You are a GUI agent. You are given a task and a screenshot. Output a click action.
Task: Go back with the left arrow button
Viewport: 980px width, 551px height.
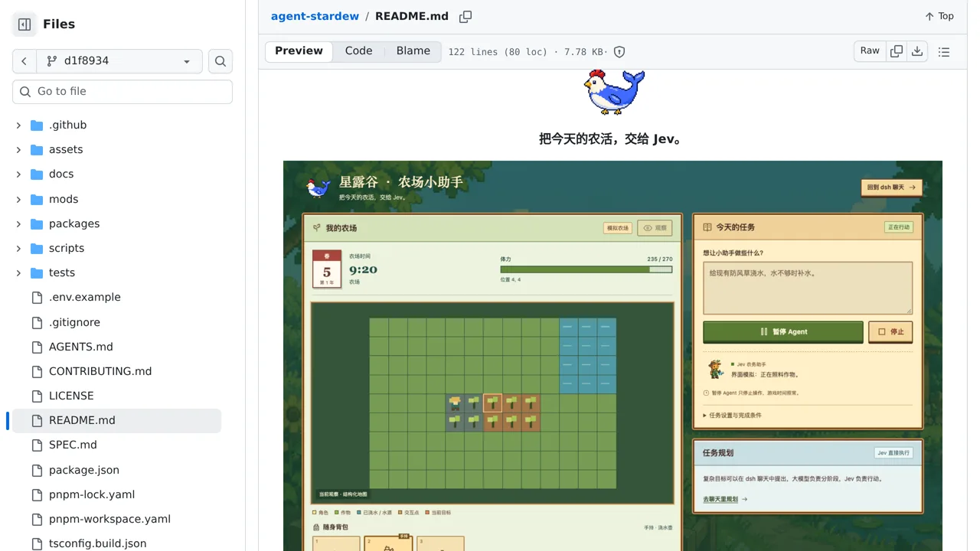pyautogui.click(x=24, y=61)
